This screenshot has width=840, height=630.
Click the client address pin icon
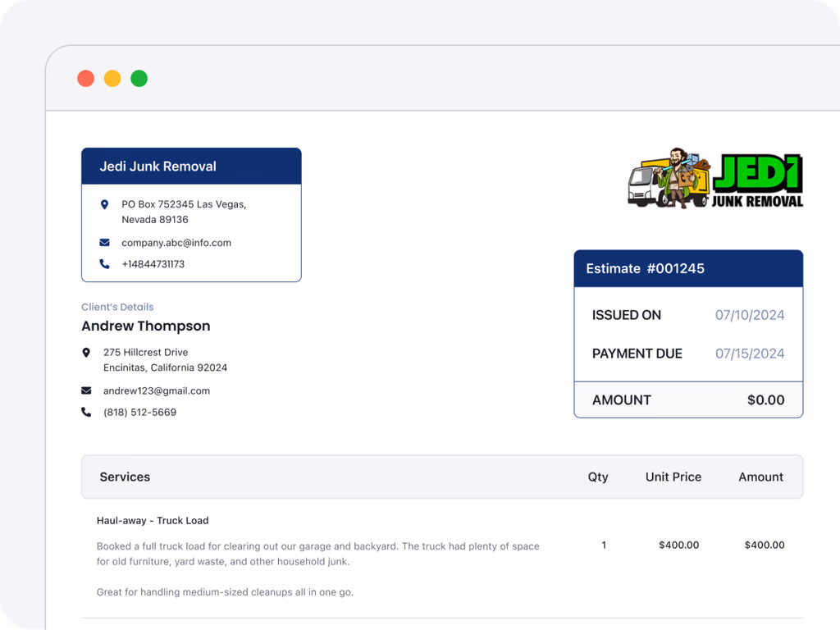coord(86,353)
